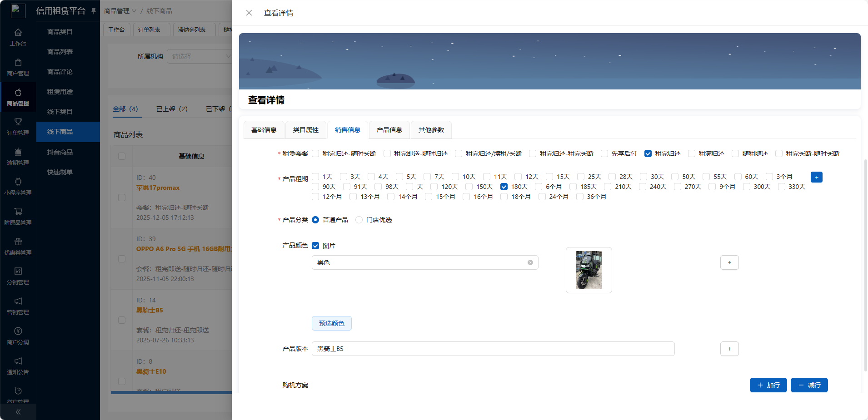Click the 加行 button

point(768,385)
